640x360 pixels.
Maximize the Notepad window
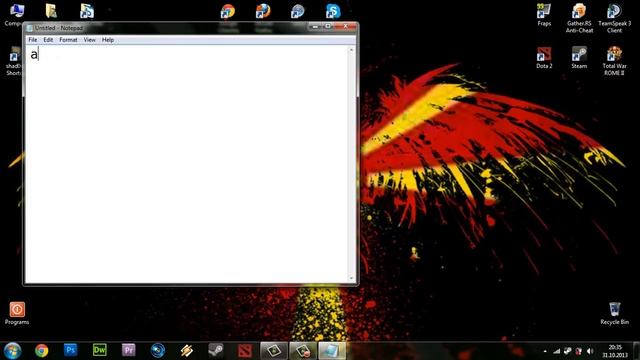click(x=328, y=27)
